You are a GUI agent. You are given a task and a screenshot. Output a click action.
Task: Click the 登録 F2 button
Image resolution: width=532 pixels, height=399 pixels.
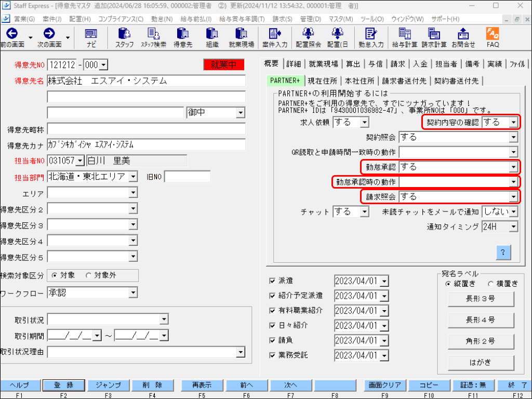click(63, 385)
